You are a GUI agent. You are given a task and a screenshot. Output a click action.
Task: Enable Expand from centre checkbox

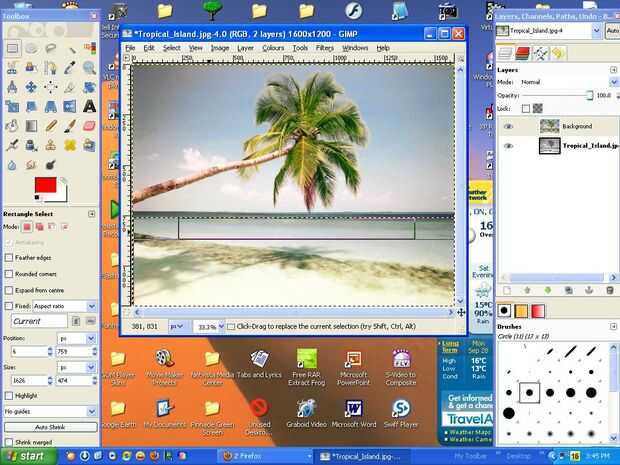pyautogui.click(x=9, y=290)
